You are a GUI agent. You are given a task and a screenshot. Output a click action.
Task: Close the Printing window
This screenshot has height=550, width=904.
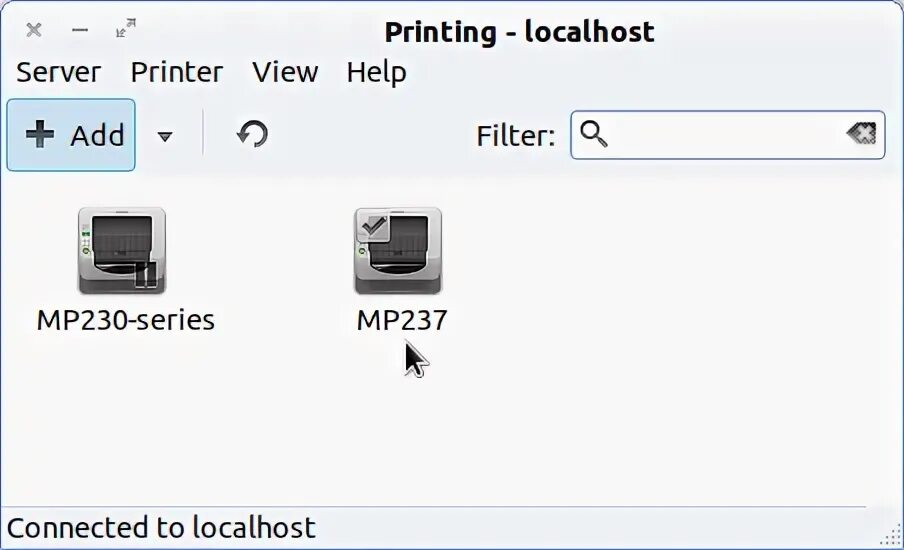click(34, 29)
